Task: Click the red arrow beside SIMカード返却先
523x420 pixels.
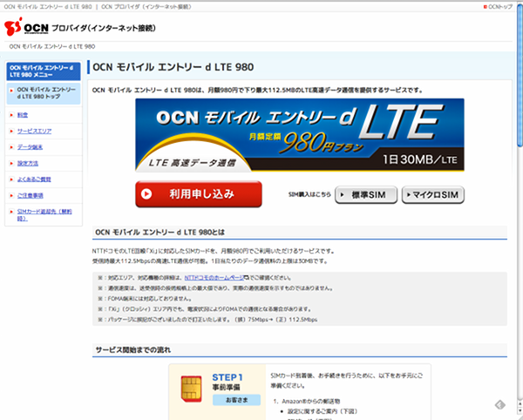Action: 11,212
